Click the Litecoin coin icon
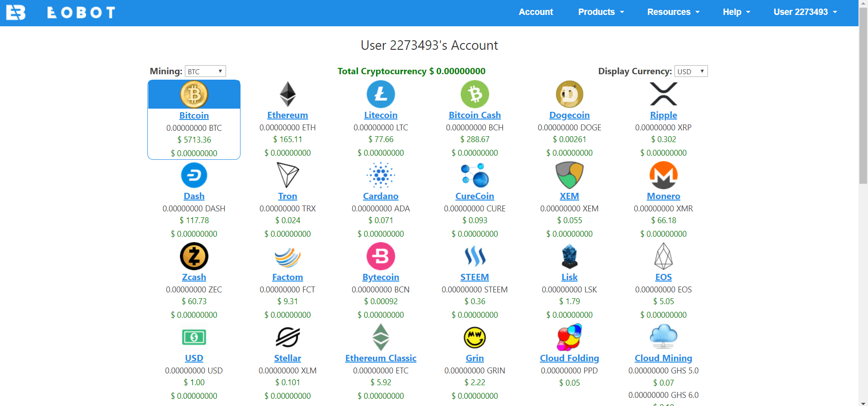868x406 pixels. (x=381, y=94)
